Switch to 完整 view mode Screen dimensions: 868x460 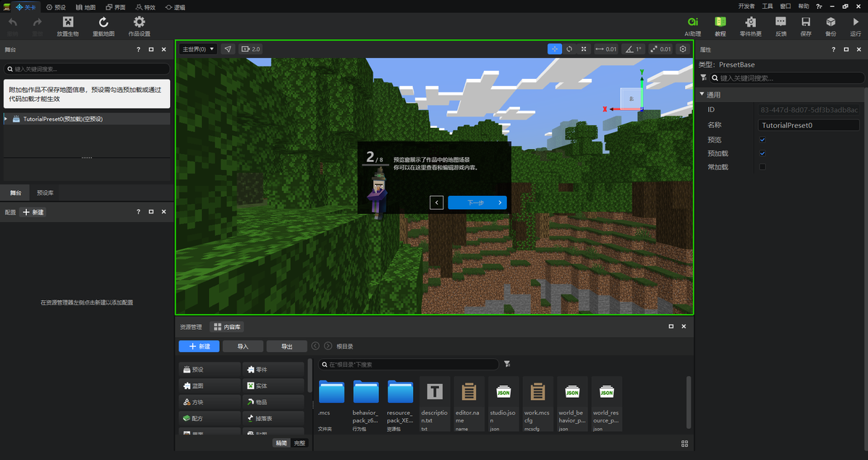point(299,443)
